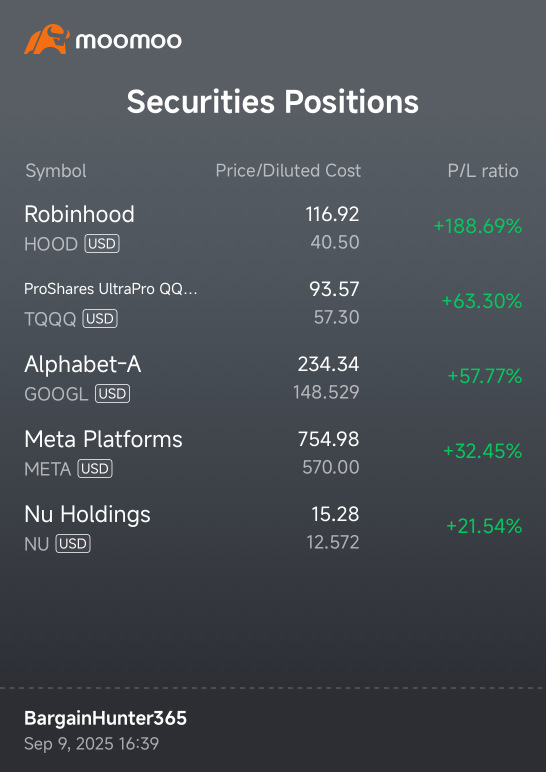Click the USD badge next to TQQQ

point(100,319)
